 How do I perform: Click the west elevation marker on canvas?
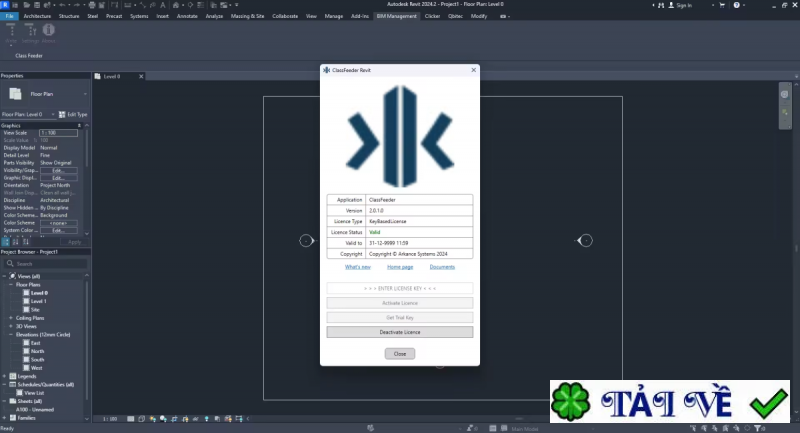[307, 240]
